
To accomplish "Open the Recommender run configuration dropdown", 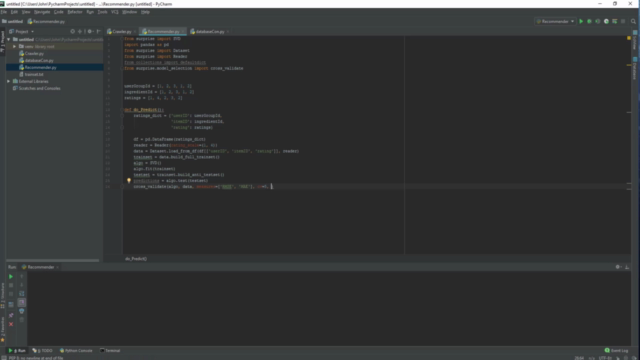I will click(x=555, y=21).
